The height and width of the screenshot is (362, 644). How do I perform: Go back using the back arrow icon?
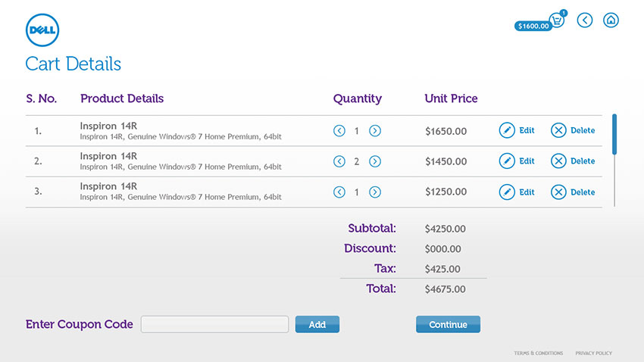(x=584, y=20)
